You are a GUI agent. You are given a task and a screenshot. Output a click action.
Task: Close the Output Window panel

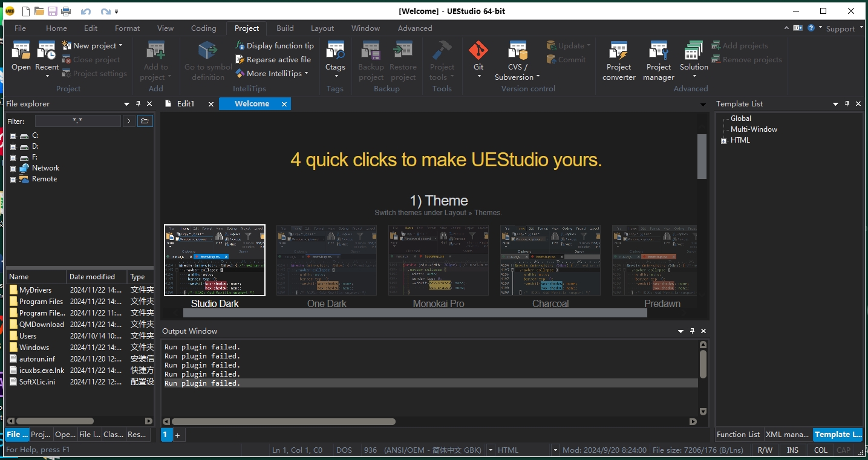pos(703,331)
